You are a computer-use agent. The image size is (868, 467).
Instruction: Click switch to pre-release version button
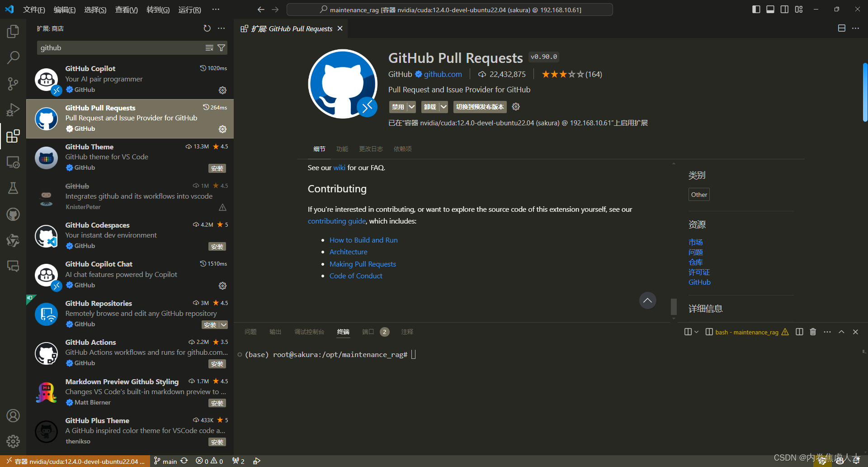[x=480, y=107]
